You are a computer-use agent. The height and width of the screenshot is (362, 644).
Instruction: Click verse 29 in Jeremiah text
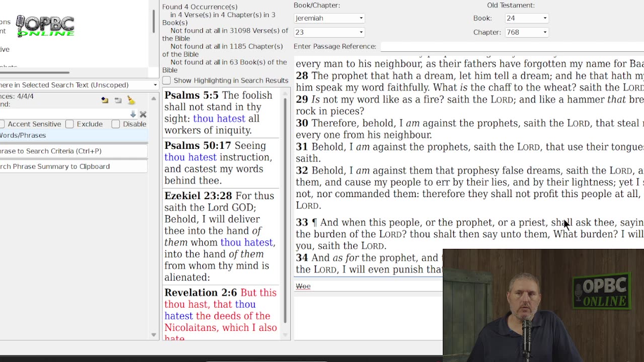(469, 105)
